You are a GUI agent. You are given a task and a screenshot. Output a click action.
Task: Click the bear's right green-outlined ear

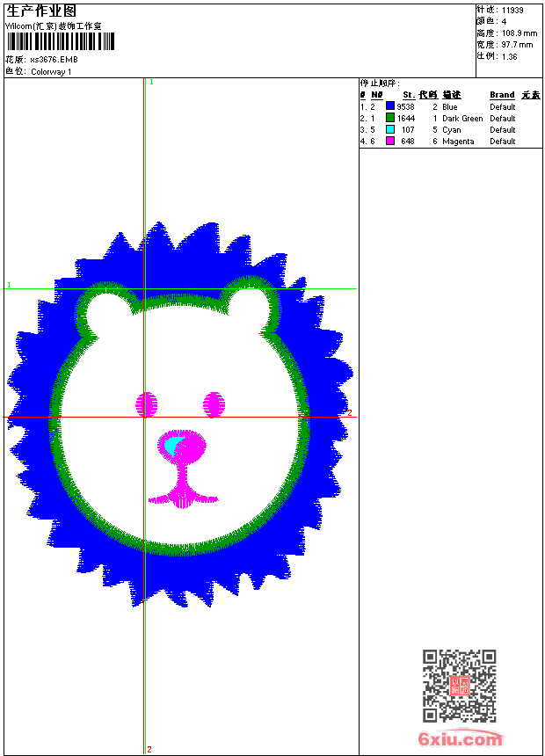point(251,304)
